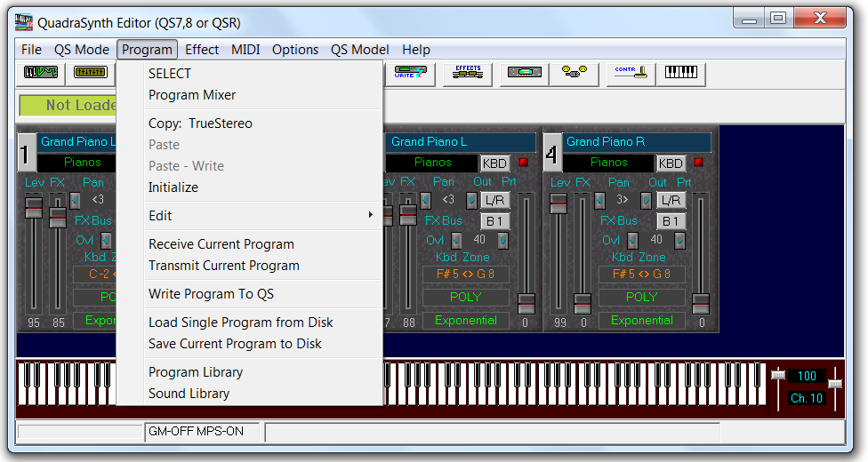The image size is (868, 462).
Task: Choose Write Program To QS
Action: [211, 294]
